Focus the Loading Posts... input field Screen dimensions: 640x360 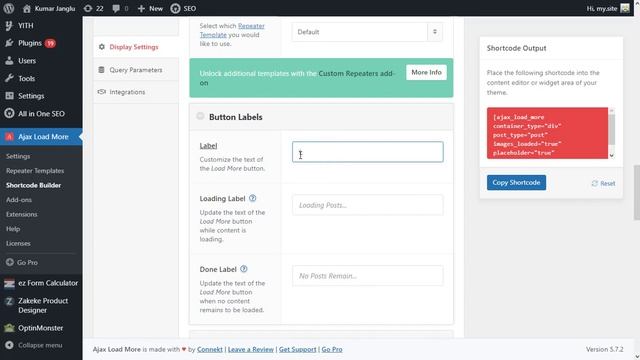(x=367, y=205)
